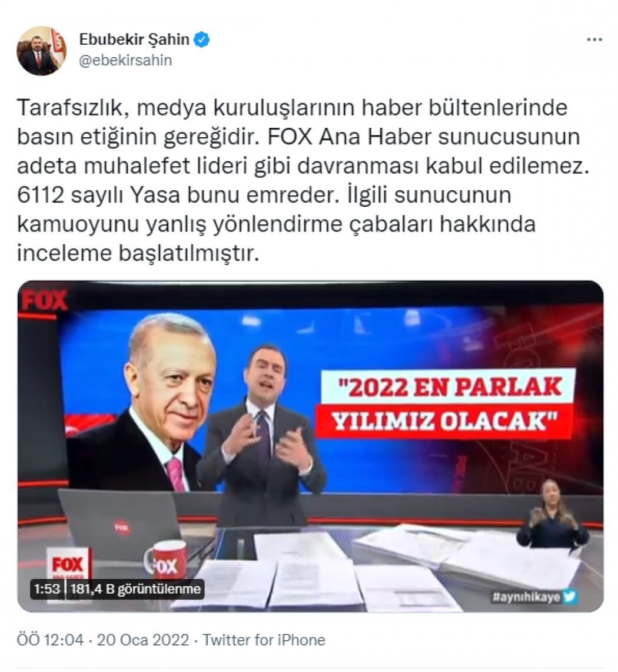This screenshot has height=672, width=618.
Task: Click the blue verified badge icon
Action: click(202, 40)
